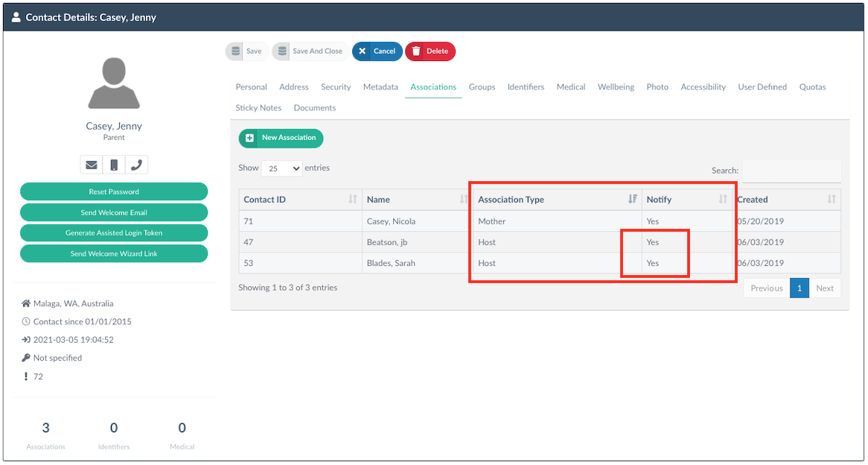This screenshot has width=868, height=465.
Task: Sort by Name column using sort arrows
Action: pos(464,200)
